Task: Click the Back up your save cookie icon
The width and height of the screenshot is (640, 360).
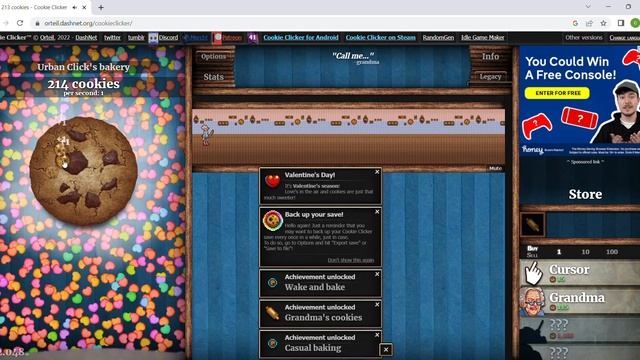Action: [x=272, y=220]
